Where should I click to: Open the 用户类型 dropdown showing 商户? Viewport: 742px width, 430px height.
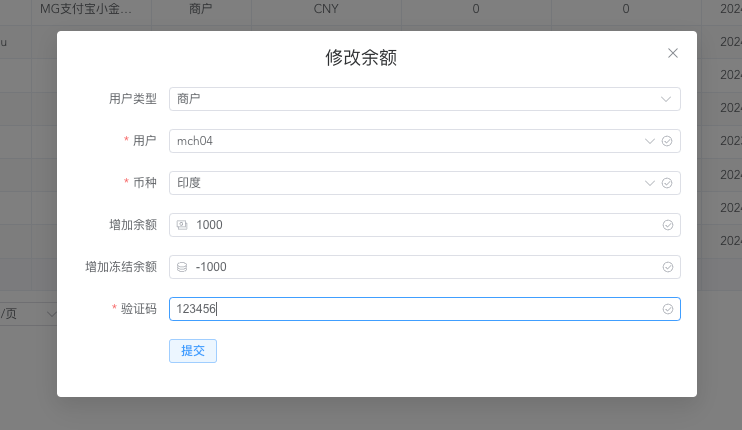click(424, 99)
